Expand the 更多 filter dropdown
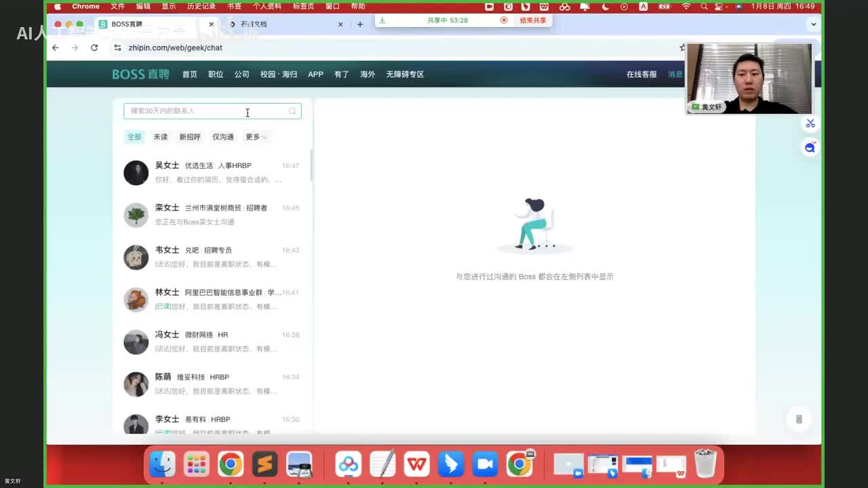Viewport: 868px width, 488px height. [256, 137]
